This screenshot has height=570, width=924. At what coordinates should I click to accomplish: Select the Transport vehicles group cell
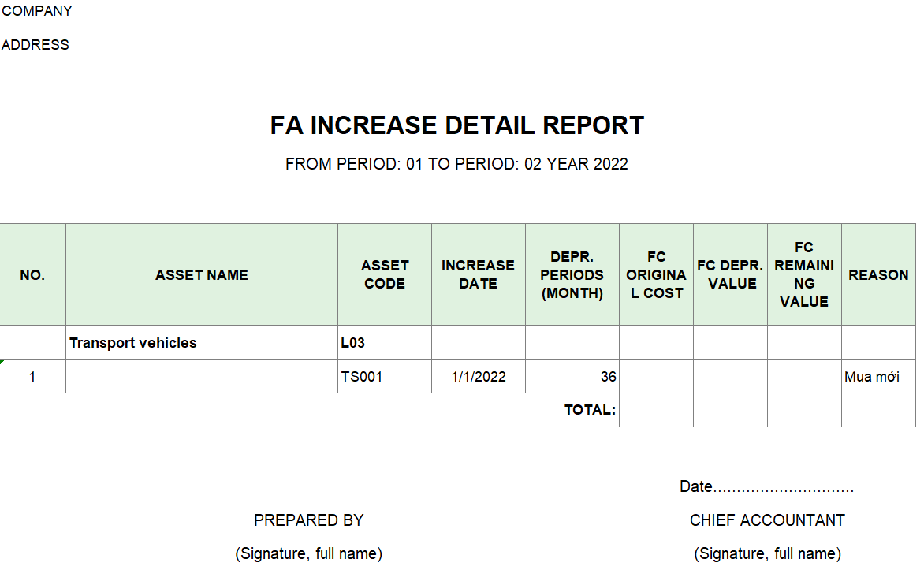pyautogui.click(x=133, y=343)
